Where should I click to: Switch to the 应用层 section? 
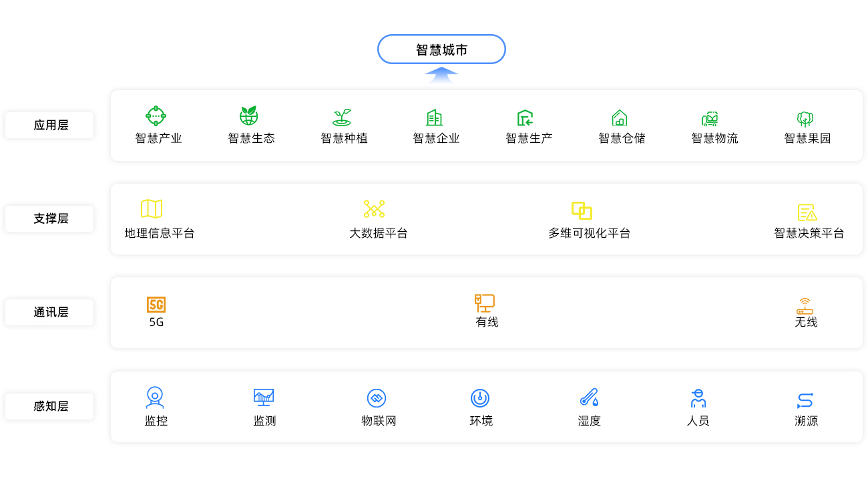(x=49, y=125)
